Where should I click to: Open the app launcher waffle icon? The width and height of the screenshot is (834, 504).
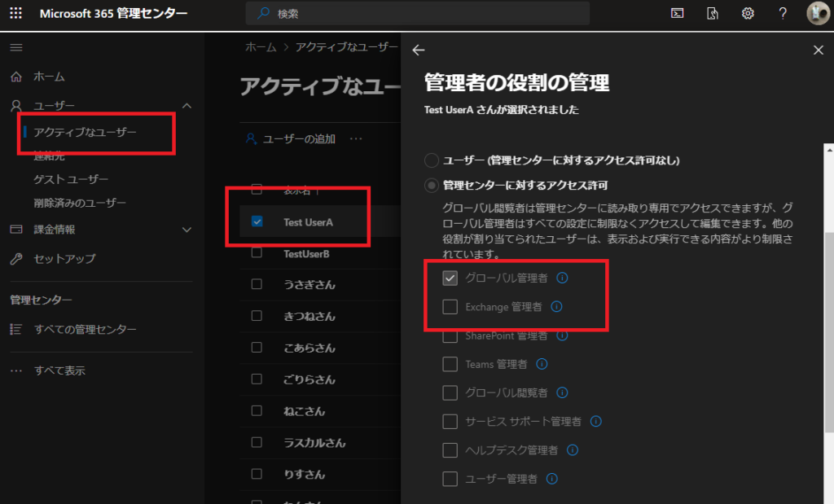click(x=16, y=13)
